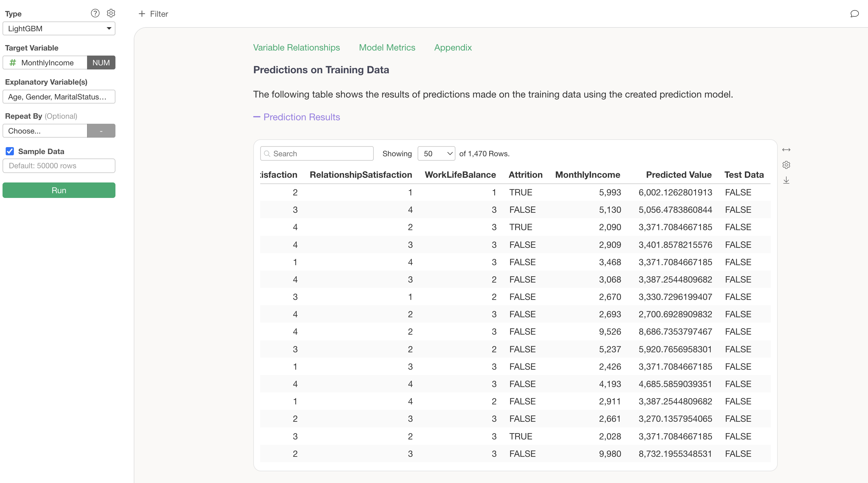Open the LightGBM type dropdown
868x483 pixels.
coord(59,29)
